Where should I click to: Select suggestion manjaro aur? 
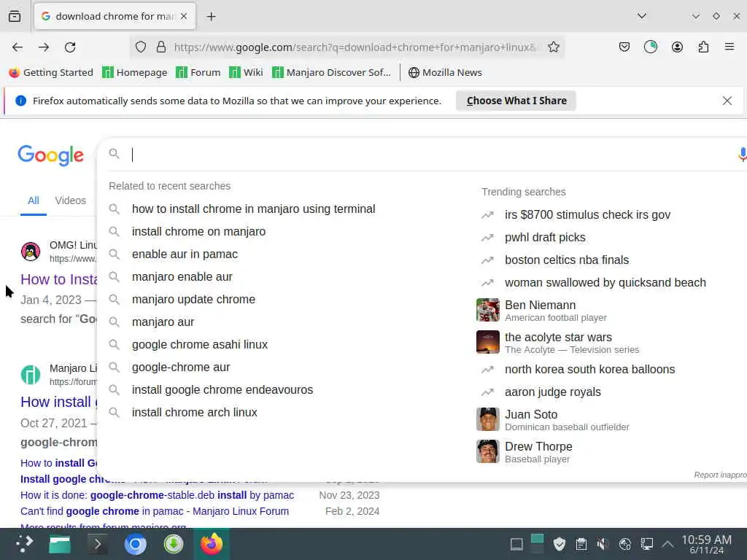pos(163,322)
